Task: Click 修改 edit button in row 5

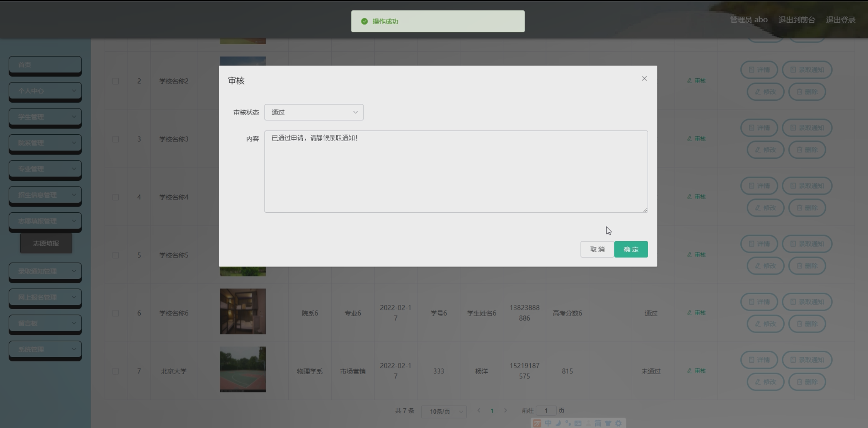Action: pyautogui.click(x=765, y=266)
